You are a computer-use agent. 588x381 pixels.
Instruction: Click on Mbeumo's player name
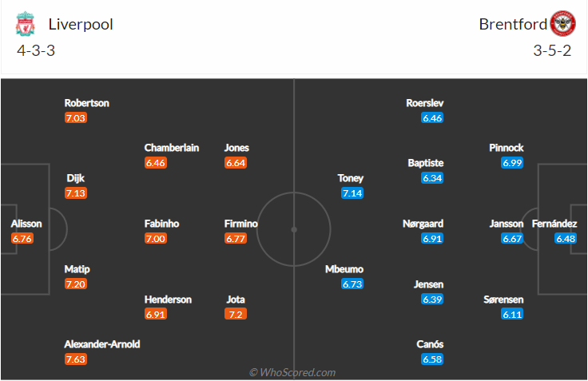coord(343,269)
